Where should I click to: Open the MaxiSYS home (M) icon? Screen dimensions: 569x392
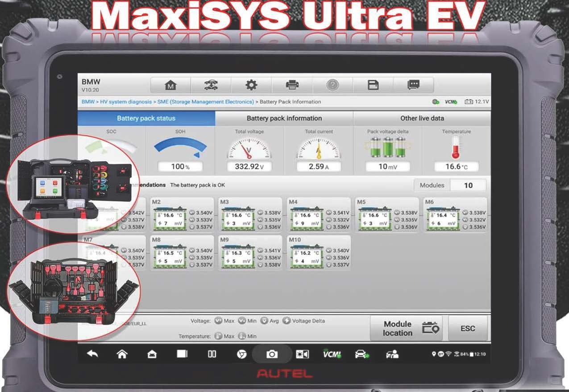tap(170, 85)
